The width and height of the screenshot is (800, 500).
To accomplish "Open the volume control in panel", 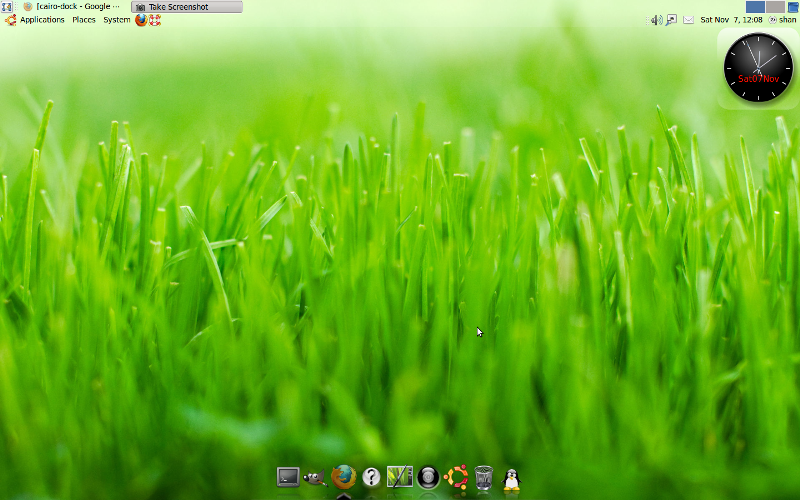I will pos(657,20).
